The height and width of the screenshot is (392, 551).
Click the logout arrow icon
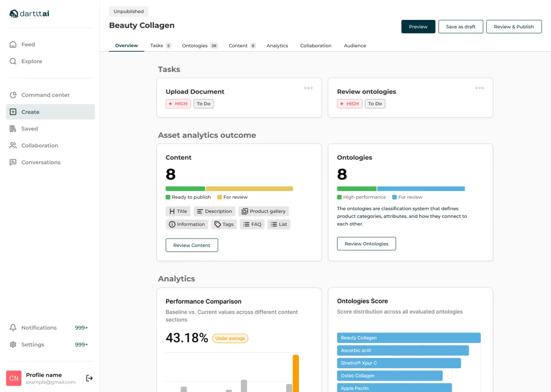coord(89,378)
